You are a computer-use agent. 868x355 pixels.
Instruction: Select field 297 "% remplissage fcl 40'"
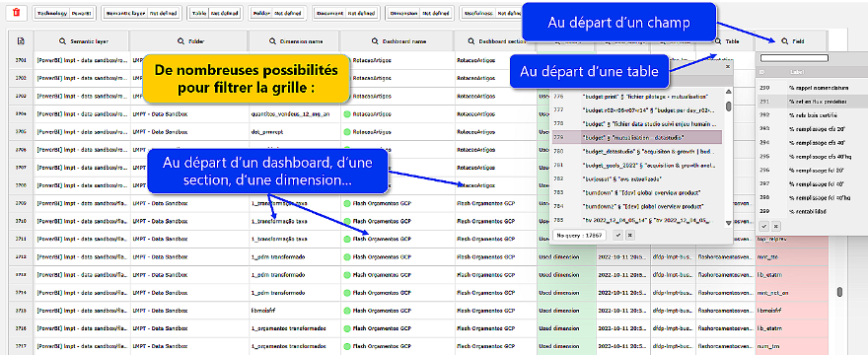click(x=813, y=183)
